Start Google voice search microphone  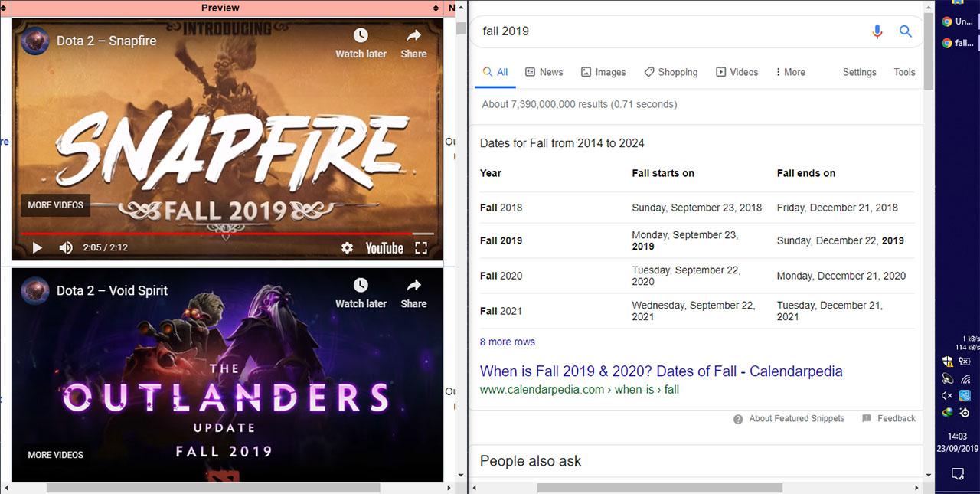point(877,31)
